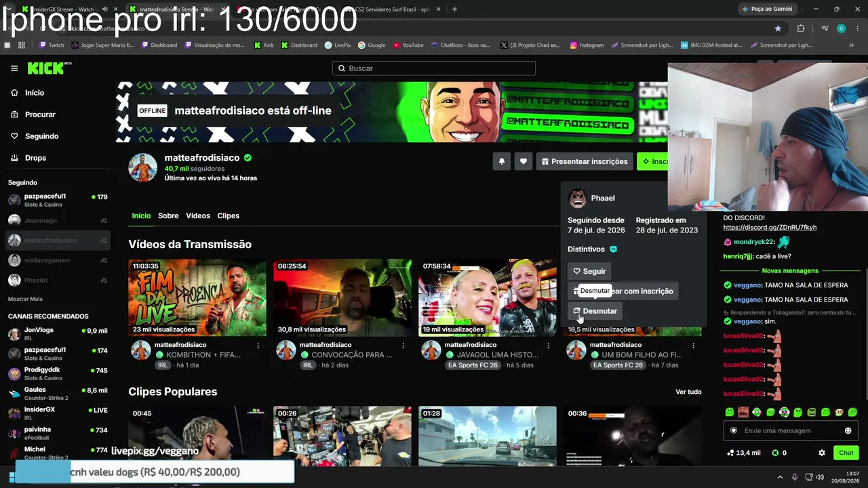The image size is (868, 488).
Task: Open options for CONVOCAÇÃO PARA video
Action: tap(403, 346)
